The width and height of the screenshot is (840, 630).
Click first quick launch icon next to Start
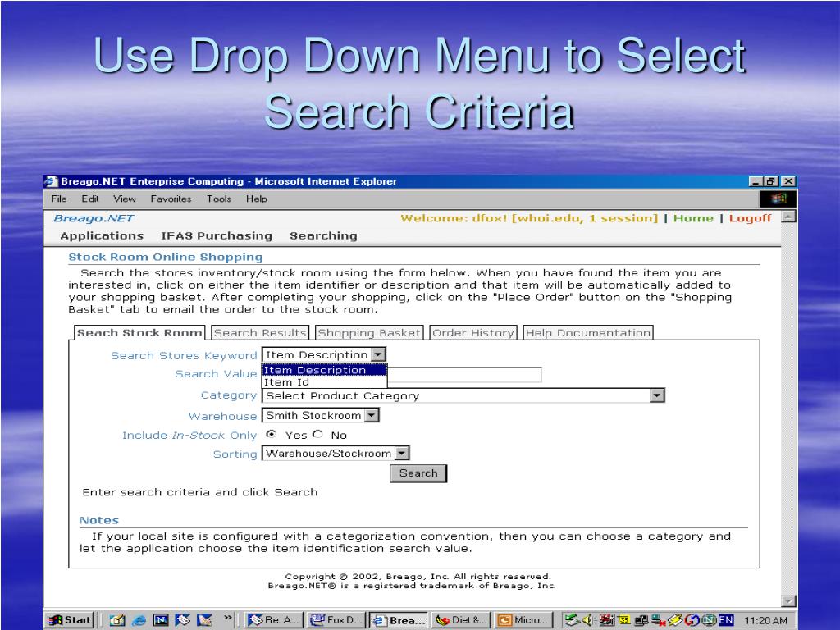(x=117, y=620)
